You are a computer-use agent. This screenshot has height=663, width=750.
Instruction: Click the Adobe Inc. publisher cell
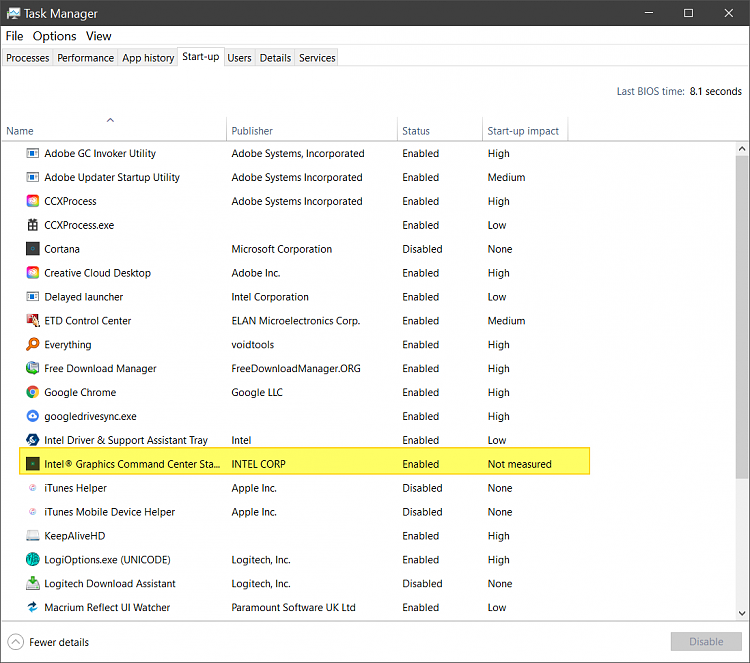(255, 273)
